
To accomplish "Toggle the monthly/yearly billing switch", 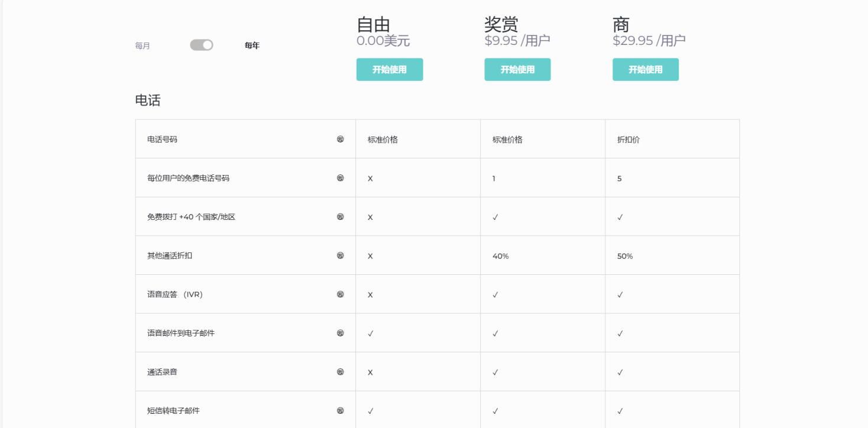I will pyautogui.click(x=202, y=45).
